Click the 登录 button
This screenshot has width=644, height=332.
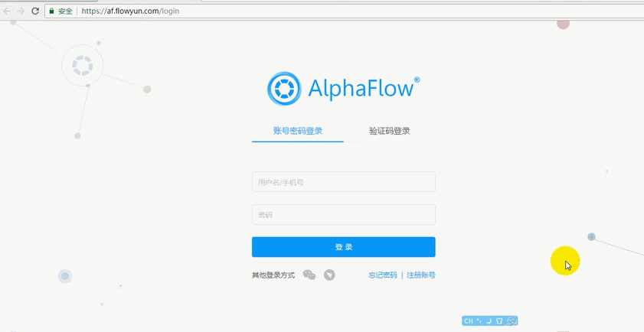(344, 247)
